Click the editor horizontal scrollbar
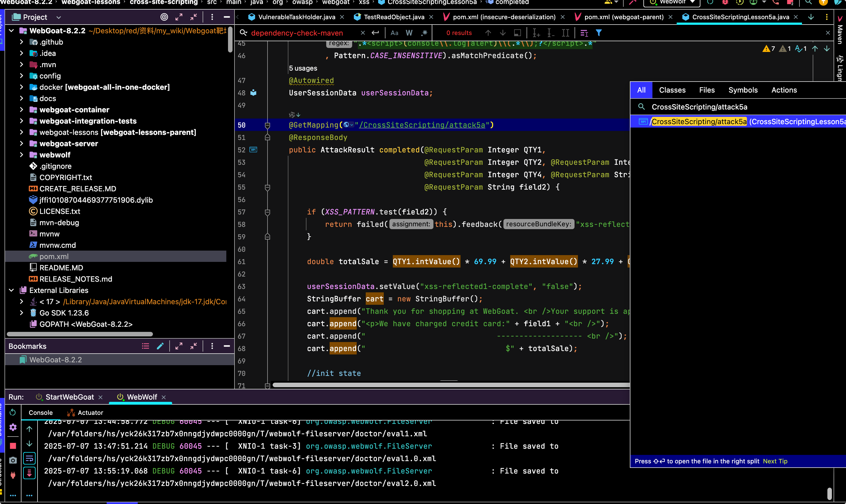The height and width of the screenshot is (504, 846). [x=451, y=385]
